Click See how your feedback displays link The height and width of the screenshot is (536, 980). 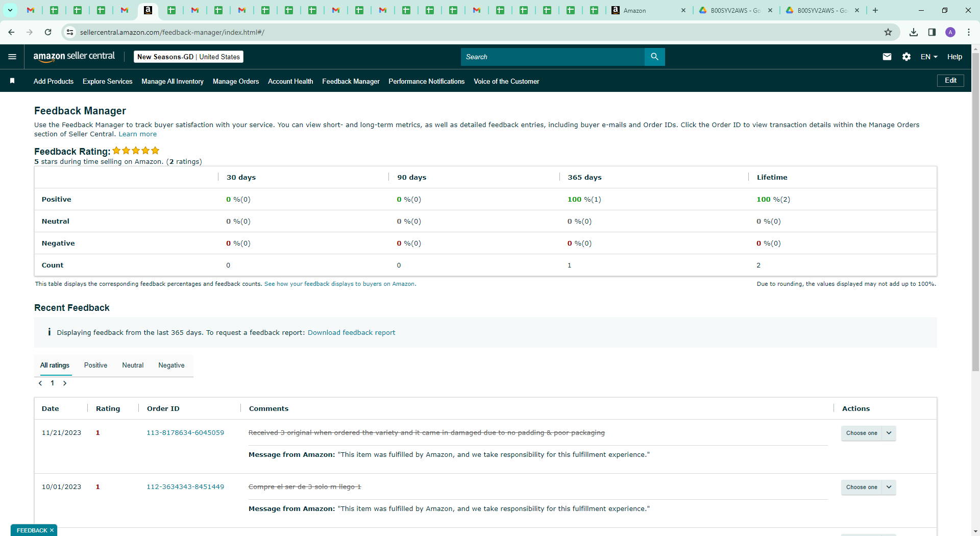340,284
